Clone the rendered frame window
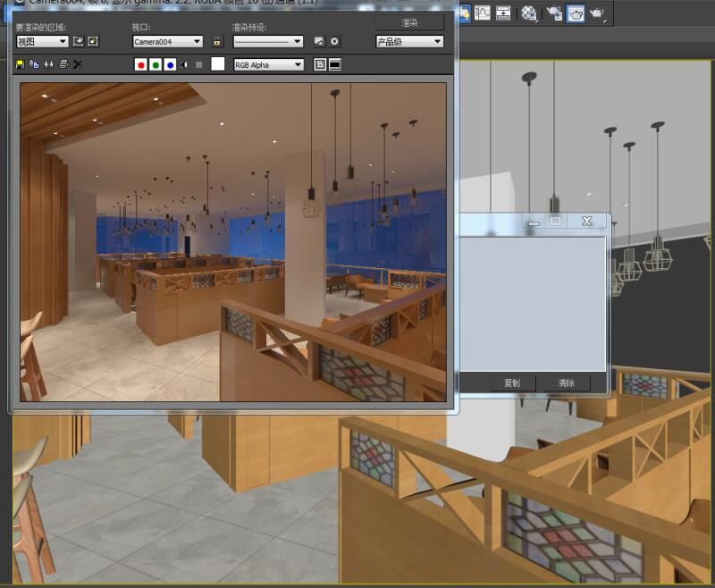 tap(49, 64)
